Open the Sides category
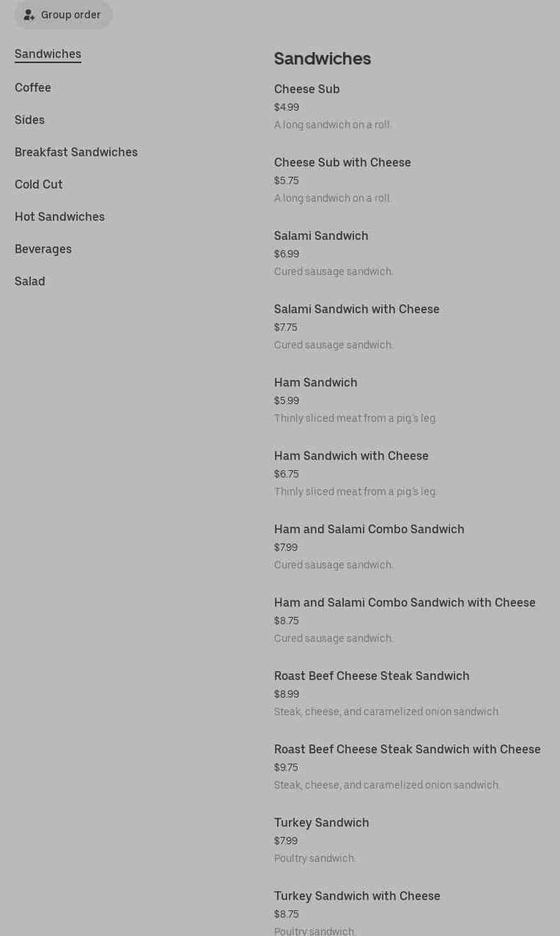This screenshot has height=936, width=560. pyautogui.click(x=29, y=120)
